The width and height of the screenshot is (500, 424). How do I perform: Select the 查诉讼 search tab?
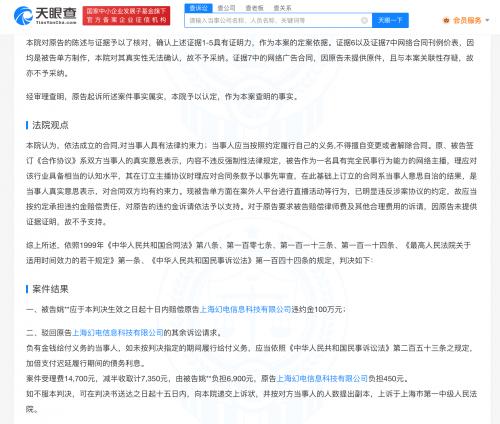pyautogui.click(x=198, y=8)
